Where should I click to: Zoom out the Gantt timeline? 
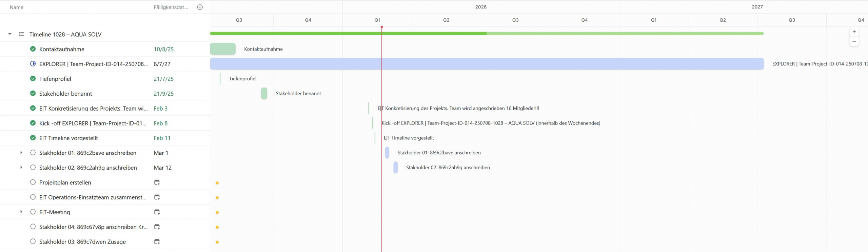tap(854, 41)
